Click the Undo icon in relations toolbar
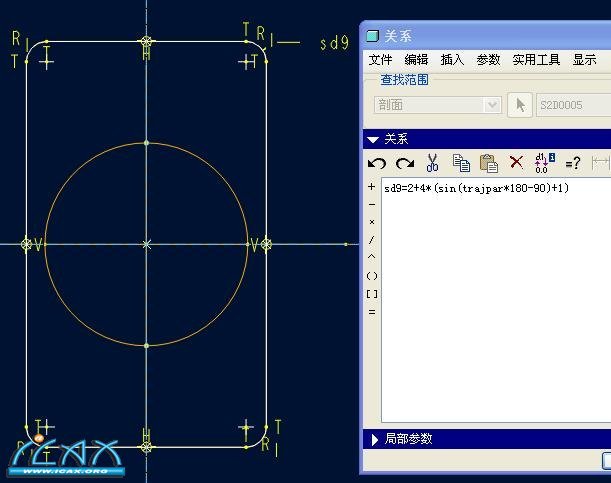The width and height of the screenshot is (611, 483). pos(377,163)
